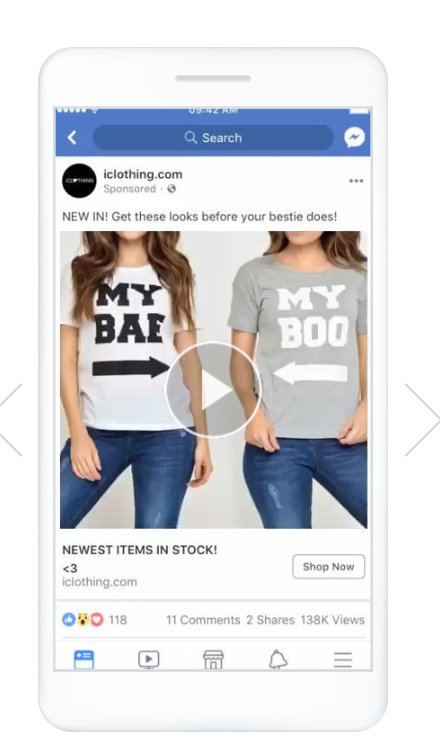The height and width of the screenshot is (745, 440).
Task: Open the hamburger menu icon
Action: pos(343,659)
